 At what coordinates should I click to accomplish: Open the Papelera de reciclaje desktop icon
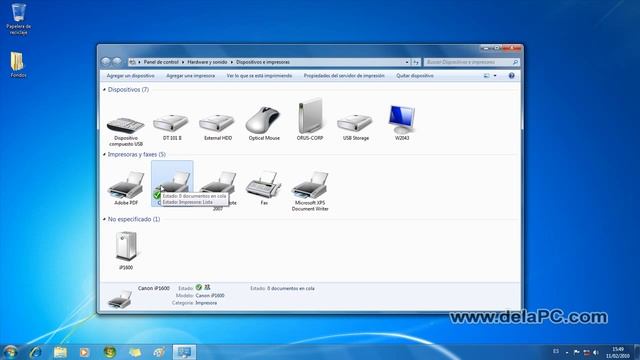pyautogui.click(x=18, y=19)
